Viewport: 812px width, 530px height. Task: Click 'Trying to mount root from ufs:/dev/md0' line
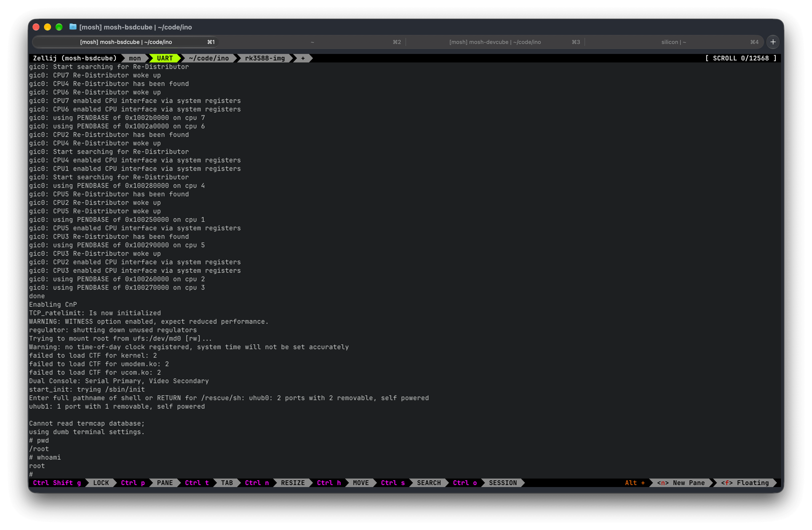120,338
